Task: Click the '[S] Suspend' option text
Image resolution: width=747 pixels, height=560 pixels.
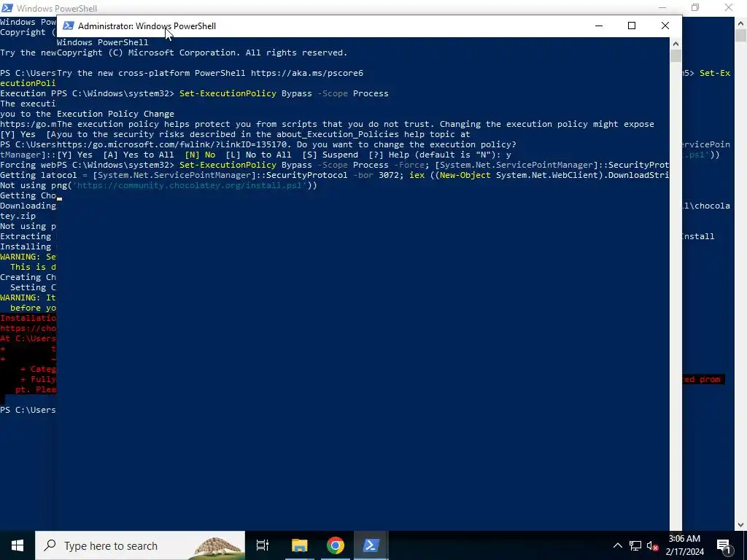Action: tap(330, 155)
